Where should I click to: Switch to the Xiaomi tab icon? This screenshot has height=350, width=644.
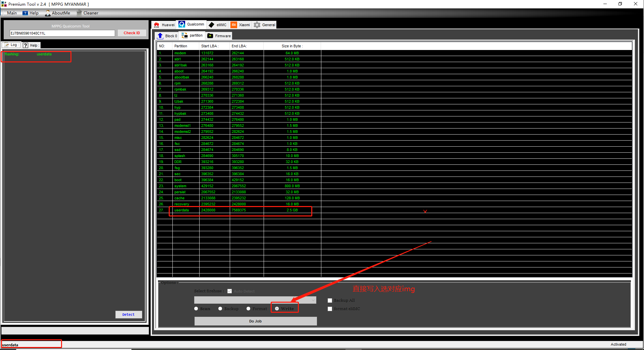pos(234,25)
